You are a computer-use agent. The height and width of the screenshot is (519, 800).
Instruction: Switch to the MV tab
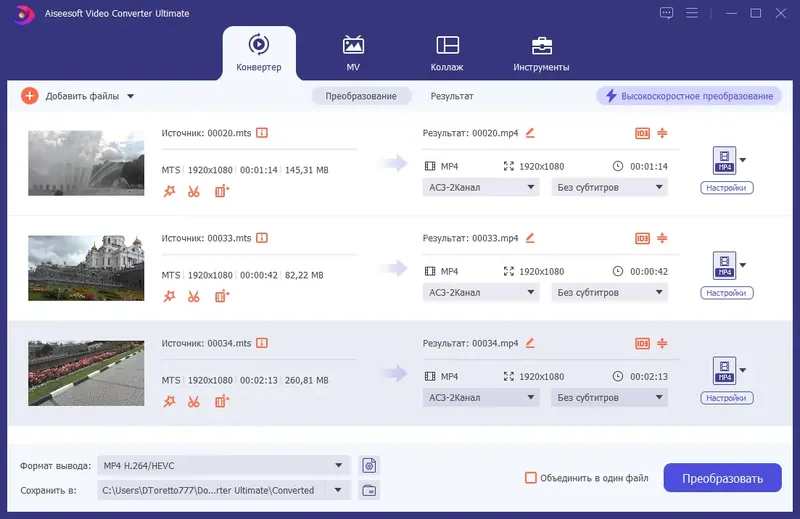coord(353,53)
